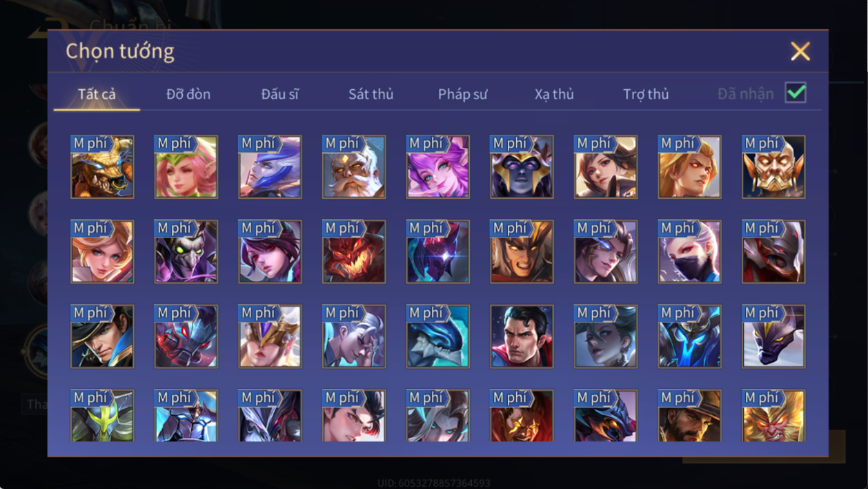The height and width of the screenshot is (489, 868).
Task: Choose the white-bearded old man hero
Action: click(x=354, y=166)
